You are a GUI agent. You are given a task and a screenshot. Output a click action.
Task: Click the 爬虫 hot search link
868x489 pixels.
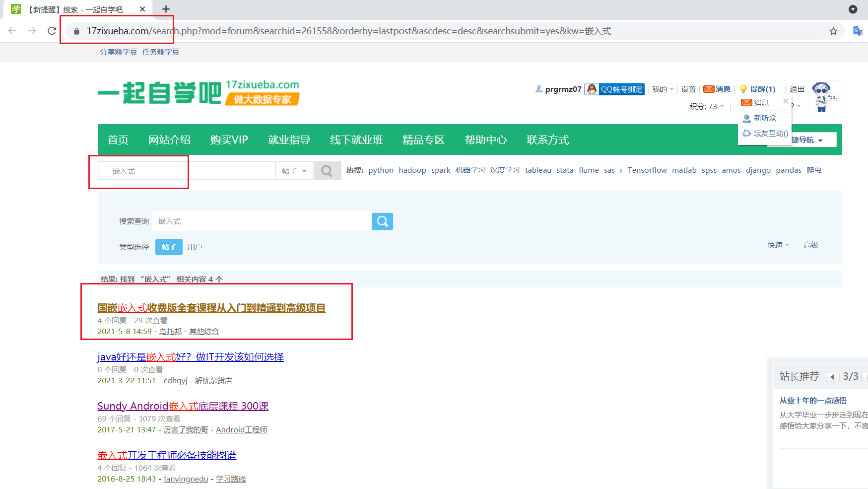pos(814,170)
